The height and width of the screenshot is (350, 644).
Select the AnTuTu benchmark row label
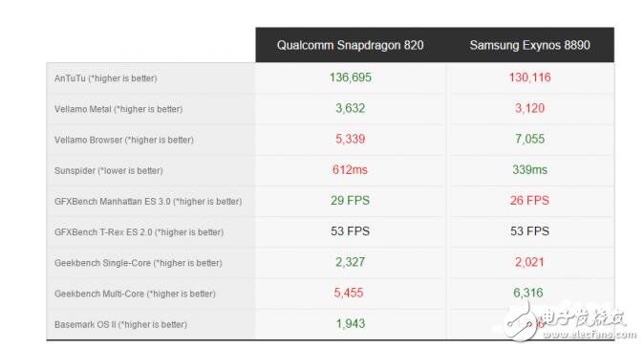click(x=105, y=78)
